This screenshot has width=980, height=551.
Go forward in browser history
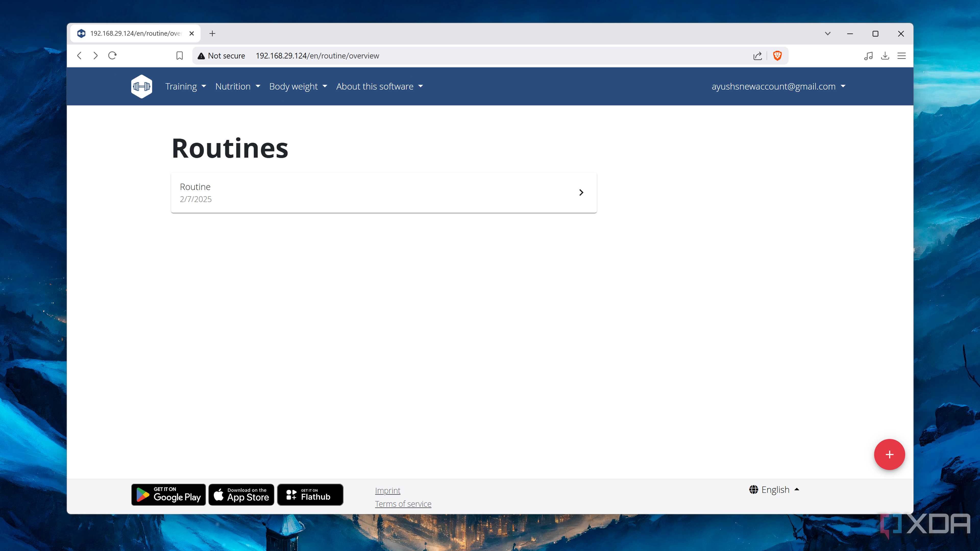point(95,56)
